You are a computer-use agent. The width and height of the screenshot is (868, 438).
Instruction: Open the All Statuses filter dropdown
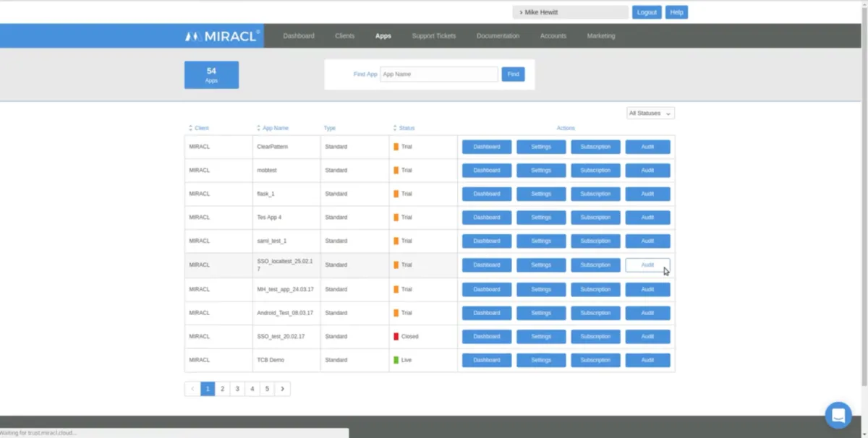650,113
